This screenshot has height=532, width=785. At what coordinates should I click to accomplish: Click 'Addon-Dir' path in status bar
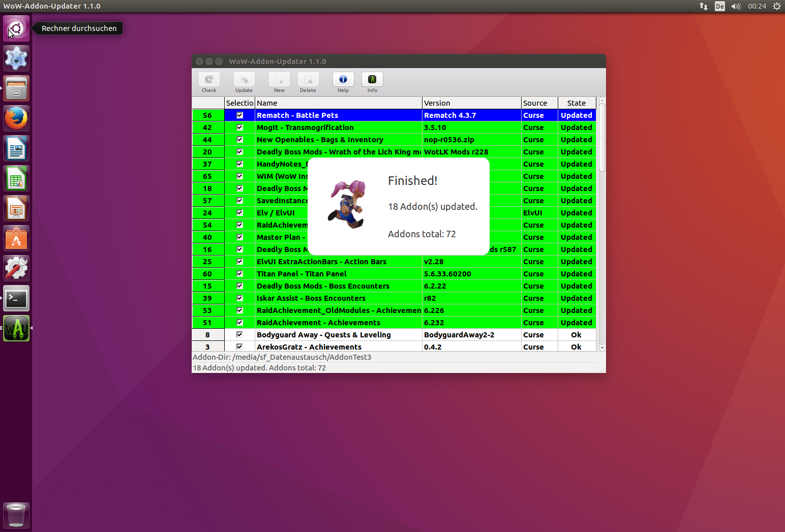click(x=282, y=357)
